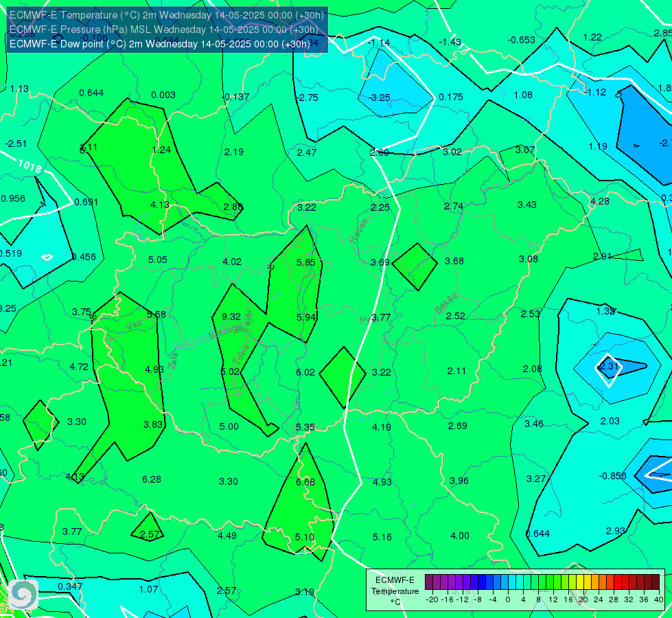This screenshot has width=672, height=618.
Task: Click the yellow 20 swatch in the legend
Action: click(580, 582)
